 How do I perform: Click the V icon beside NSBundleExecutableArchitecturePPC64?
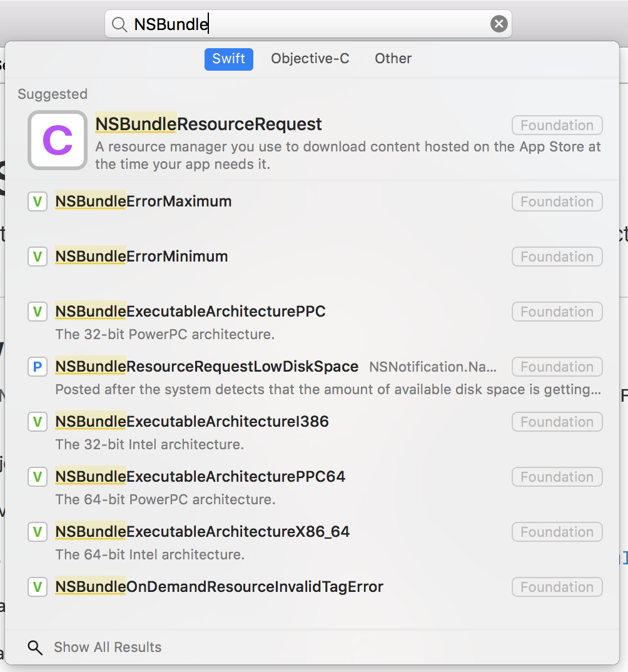(38, 477)
